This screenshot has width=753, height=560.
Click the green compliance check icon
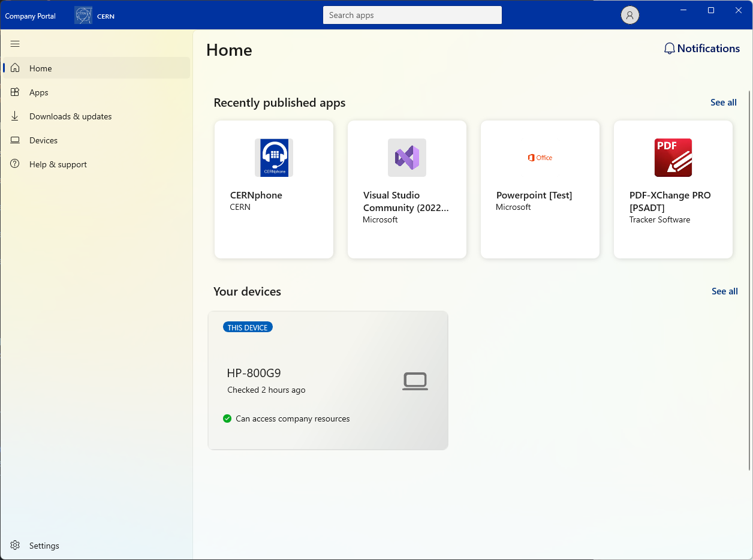(227, 419)
